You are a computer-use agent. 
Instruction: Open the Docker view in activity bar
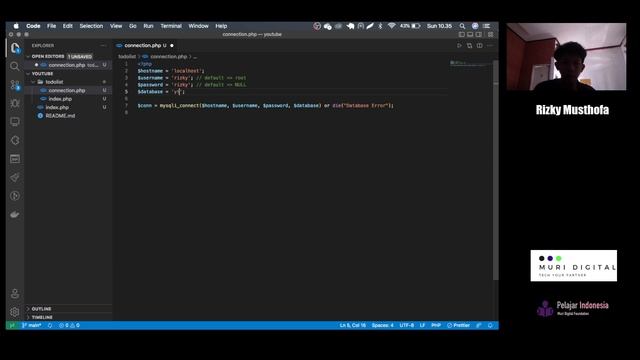pyautogui.click(x=15, y=215)
